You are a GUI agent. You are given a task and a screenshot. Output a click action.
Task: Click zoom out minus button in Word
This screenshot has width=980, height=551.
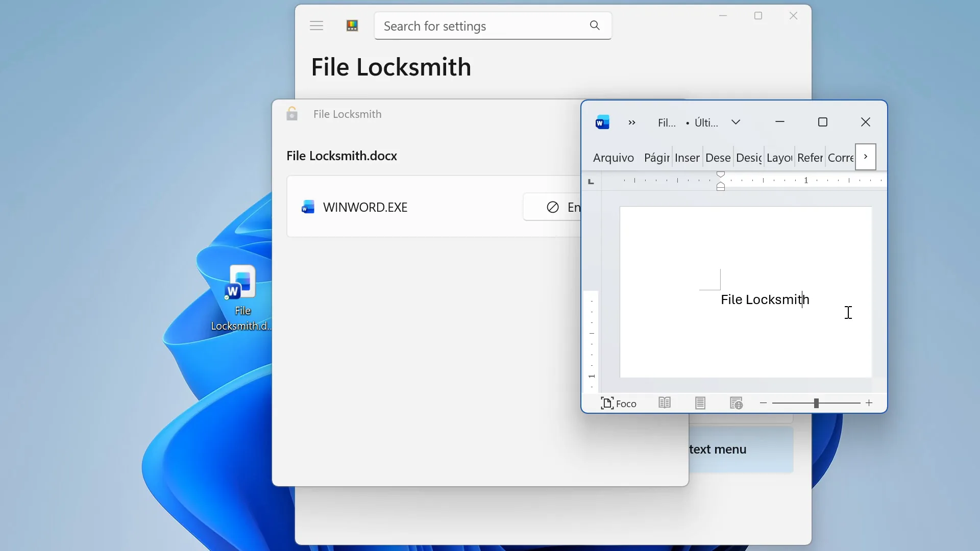click(x=764, y=403)
